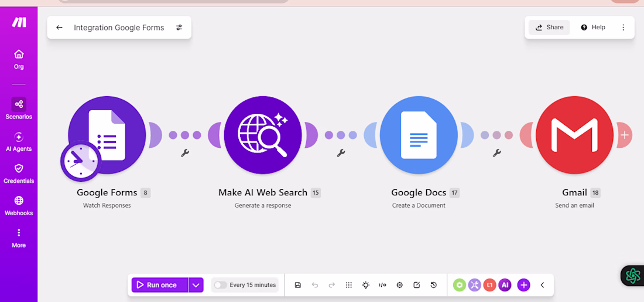
Task: Open the Org home page
Action: pos(19,59)
